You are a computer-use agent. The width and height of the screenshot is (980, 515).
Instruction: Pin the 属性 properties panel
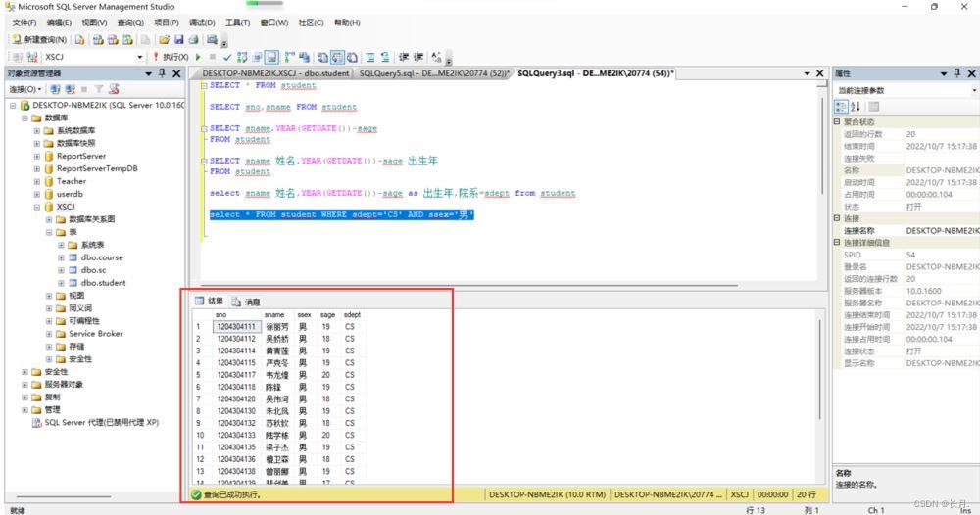click(956, 73)
